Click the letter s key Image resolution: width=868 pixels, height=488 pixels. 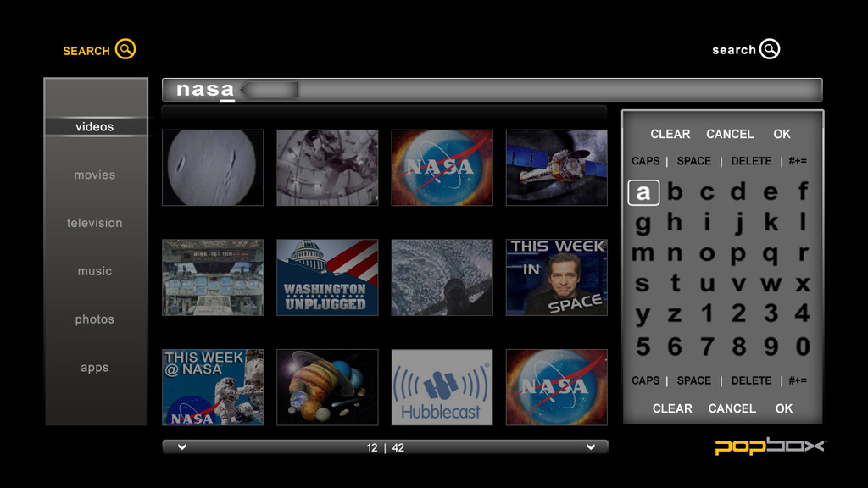(643, 284)
